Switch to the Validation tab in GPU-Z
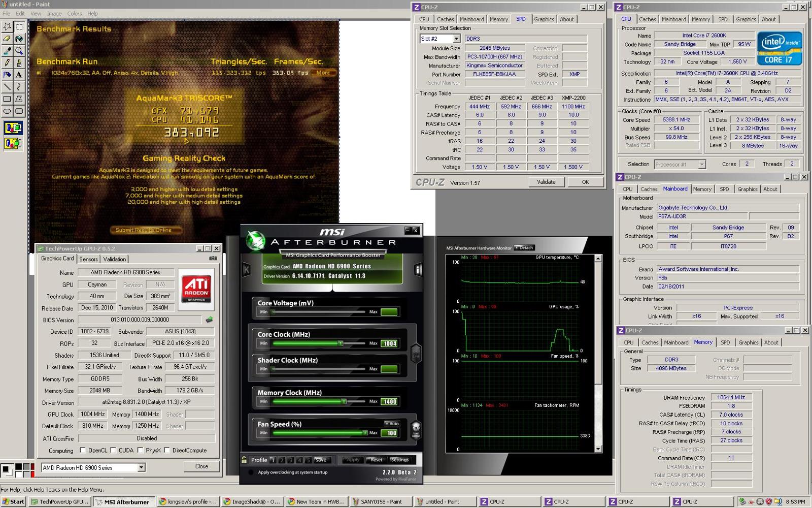This screenshot has height=508, width=812. coord(115,259)
